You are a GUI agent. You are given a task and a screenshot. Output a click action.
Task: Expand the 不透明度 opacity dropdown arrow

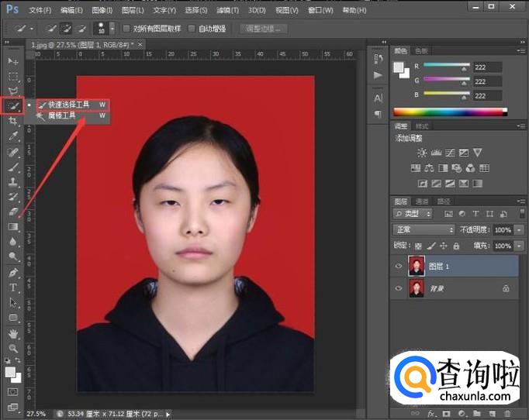pos(517,230)
